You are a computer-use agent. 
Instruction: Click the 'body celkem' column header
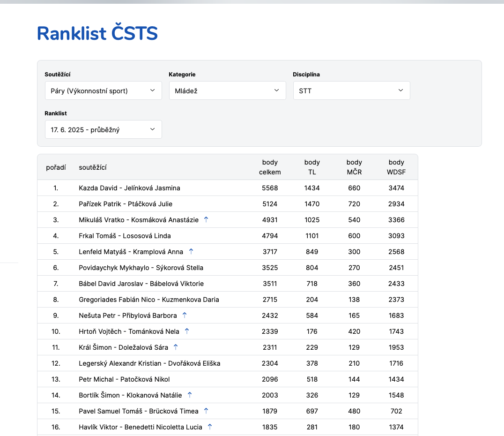[x=270, y=167]
